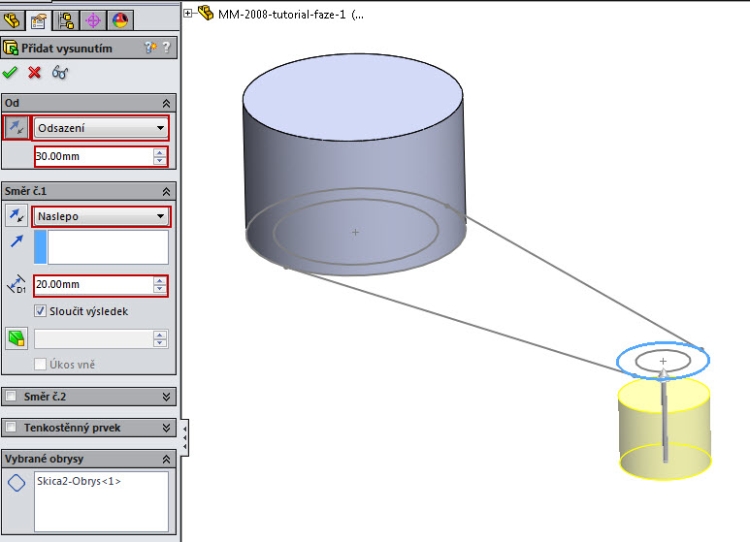Select Skica2-Obrys<1> in contour list
The height and width of the screenshot is (542, 750).
click(79, 481)
